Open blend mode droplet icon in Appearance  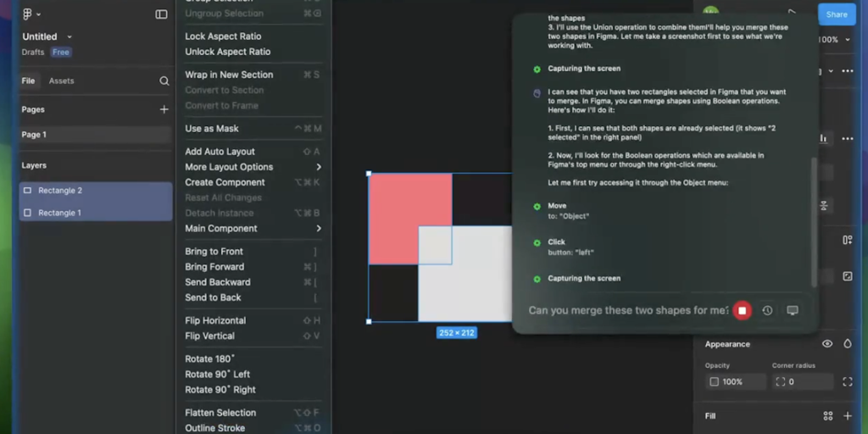[x=848, y=344]
